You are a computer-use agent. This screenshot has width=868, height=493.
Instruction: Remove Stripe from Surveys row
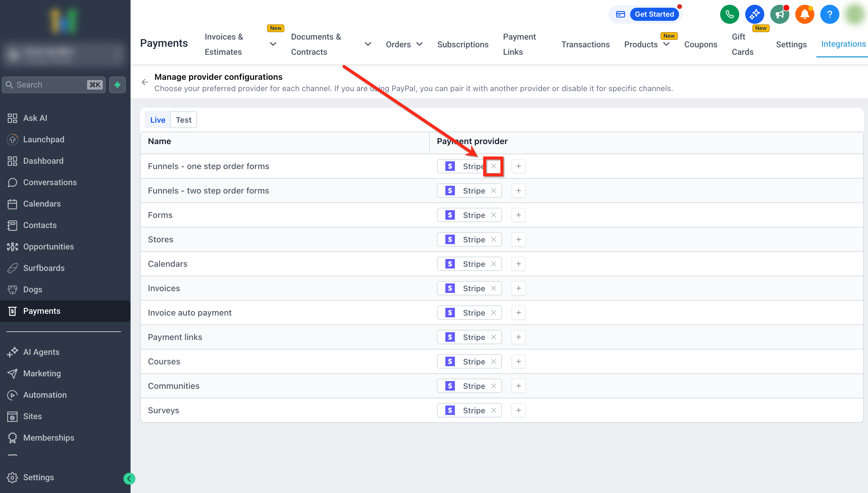coord(494,410)
